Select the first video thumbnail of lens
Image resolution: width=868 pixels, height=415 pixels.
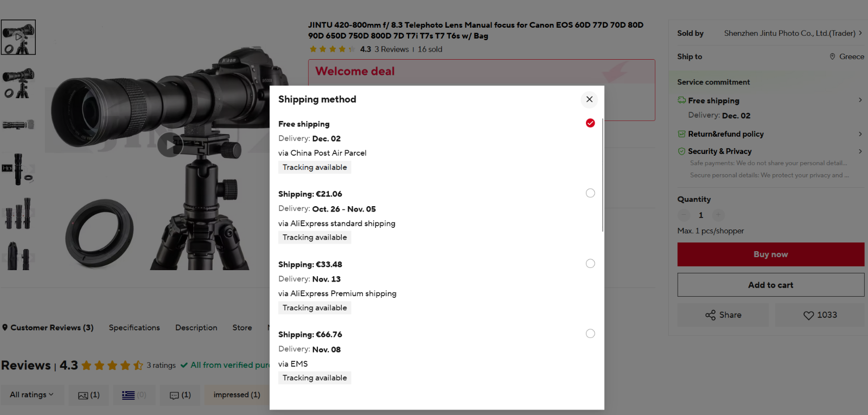point(18,37)
